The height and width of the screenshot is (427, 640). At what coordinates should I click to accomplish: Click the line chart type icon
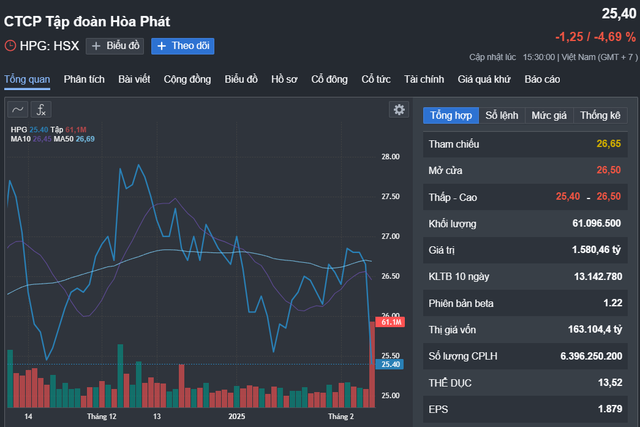(18, 109)
